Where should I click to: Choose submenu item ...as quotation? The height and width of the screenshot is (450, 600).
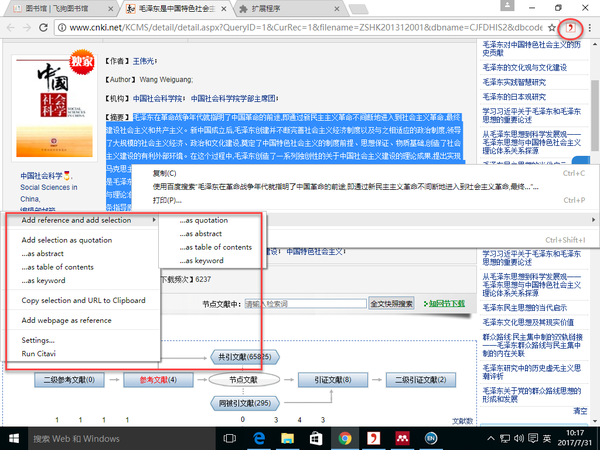[x=204, y=220]
